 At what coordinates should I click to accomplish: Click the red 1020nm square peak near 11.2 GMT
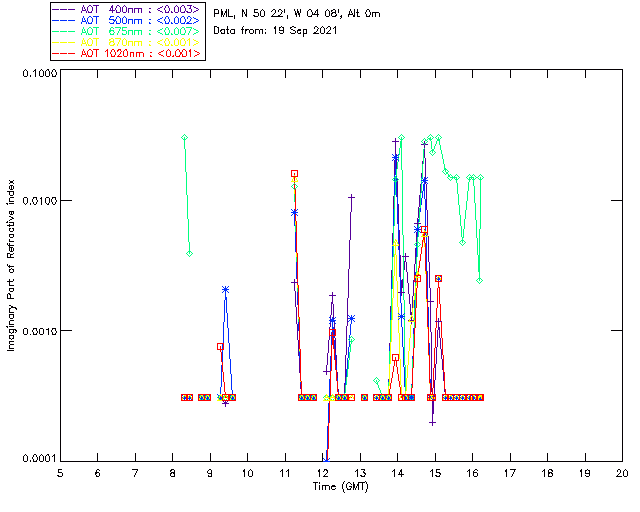(294, 174)
